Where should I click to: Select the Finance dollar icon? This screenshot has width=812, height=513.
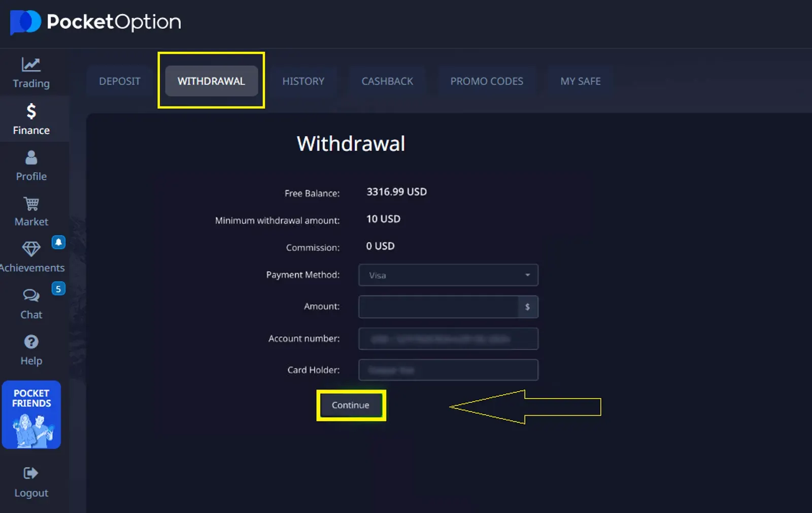tap(31, 111)
